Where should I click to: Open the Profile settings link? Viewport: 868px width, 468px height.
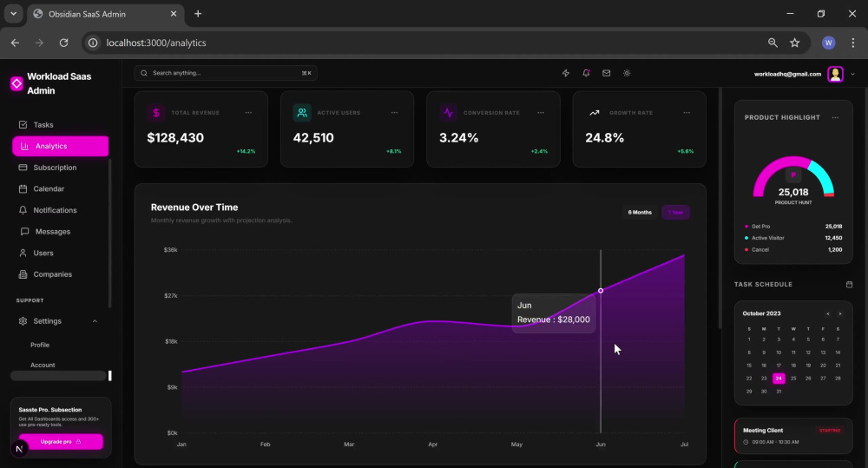click(40, 345)
